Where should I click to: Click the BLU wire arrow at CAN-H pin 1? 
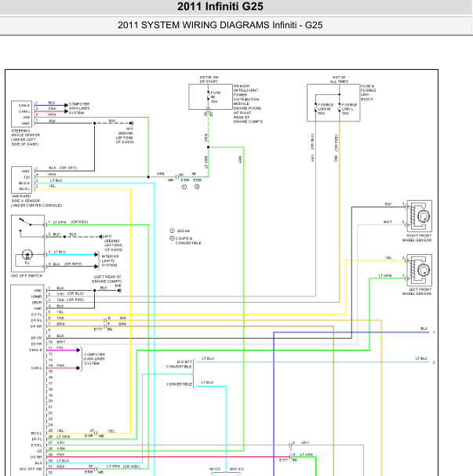click(66, 105)
